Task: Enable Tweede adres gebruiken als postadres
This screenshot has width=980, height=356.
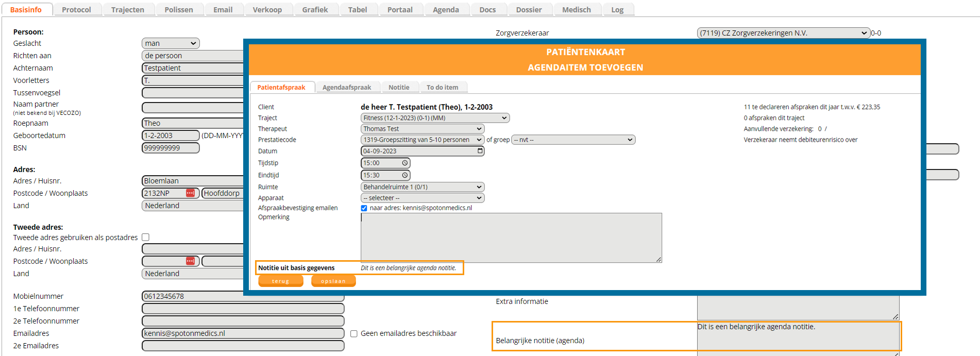Action: 146,238
